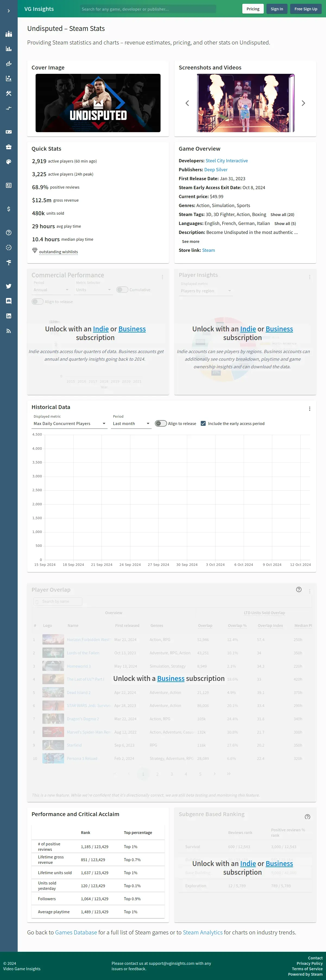This screenshot has width=326, height=980.
Task: Click the outstanding wishlists link
Action: click(x=58, y=252)
